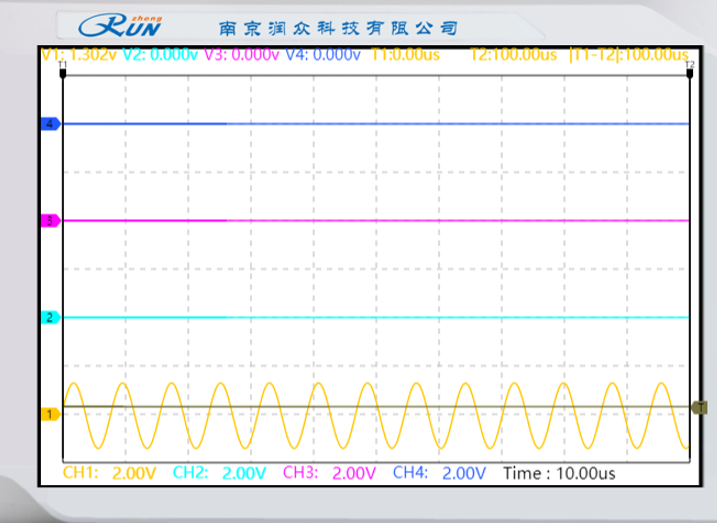Click the V3 0.000v magenta readout
Viewport: 717px width, 523px height.
[x=241, y=54]
